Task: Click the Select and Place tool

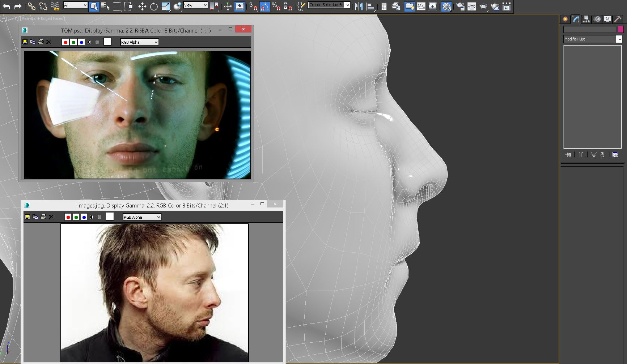Action: [177, 6]
